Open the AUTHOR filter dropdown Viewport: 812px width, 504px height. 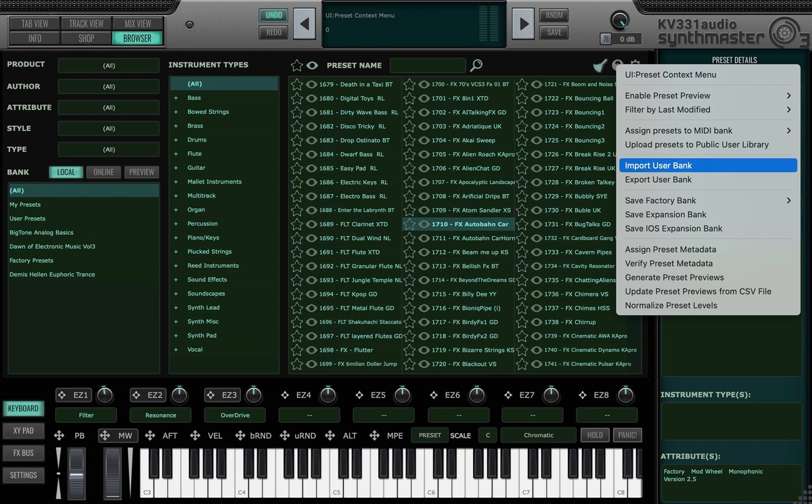tap(109, 87)
